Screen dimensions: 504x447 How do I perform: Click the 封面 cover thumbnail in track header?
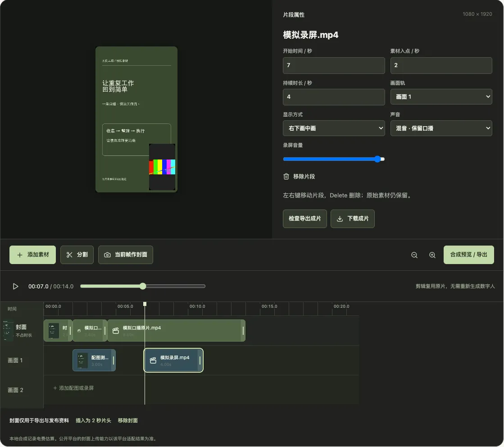point(7,330)
